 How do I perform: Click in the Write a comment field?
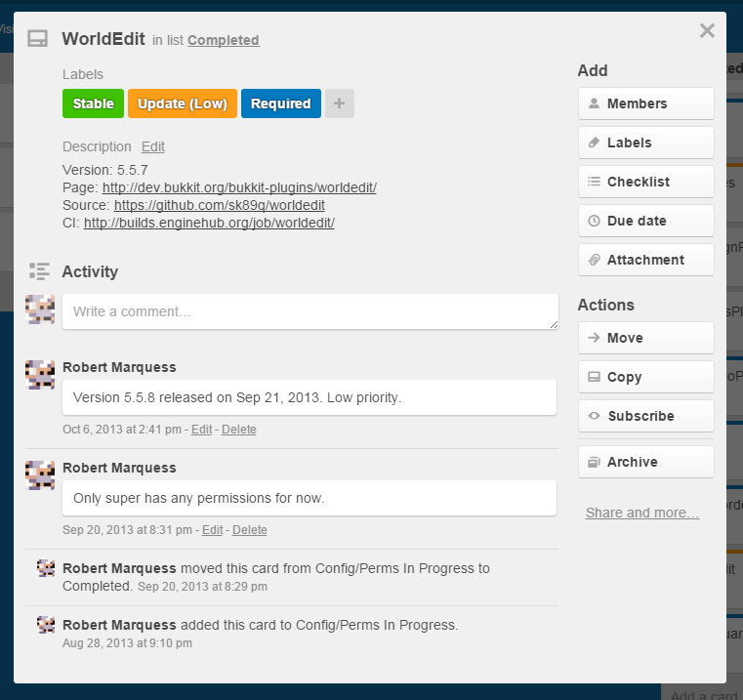tap(310, 311)
